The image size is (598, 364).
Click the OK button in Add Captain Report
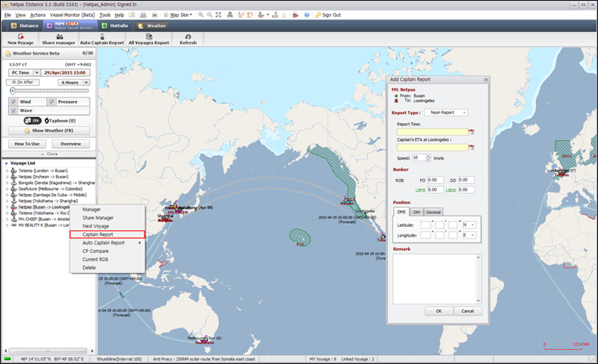click(439, 311)
